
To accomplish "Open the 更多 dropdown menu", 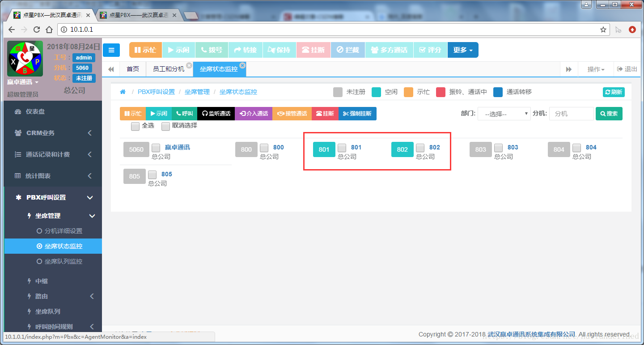I will click(x=463, y=50).
